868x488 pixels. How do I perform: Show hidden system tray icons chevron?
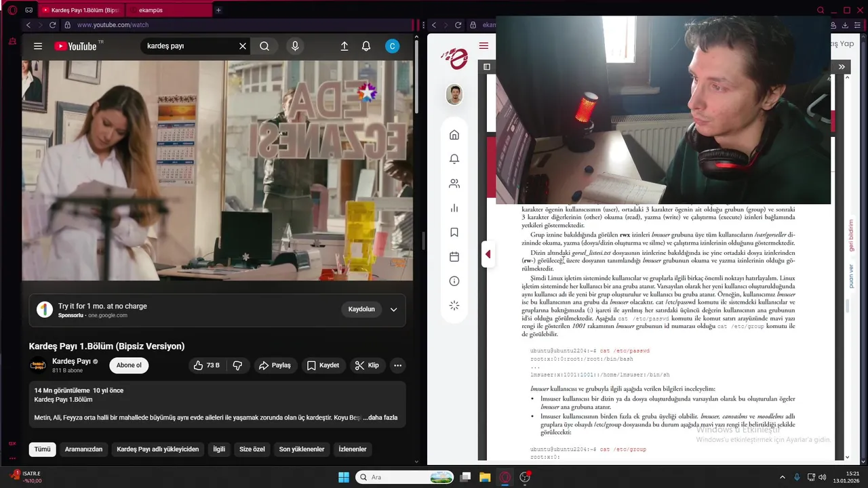(x=782, y=477)
